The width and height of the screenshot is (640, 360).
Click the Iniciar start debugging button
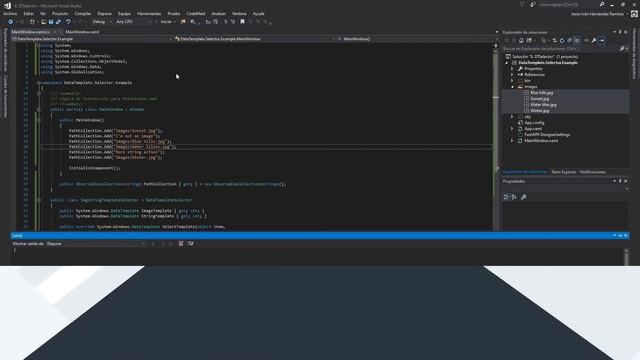tap(166, 22)
